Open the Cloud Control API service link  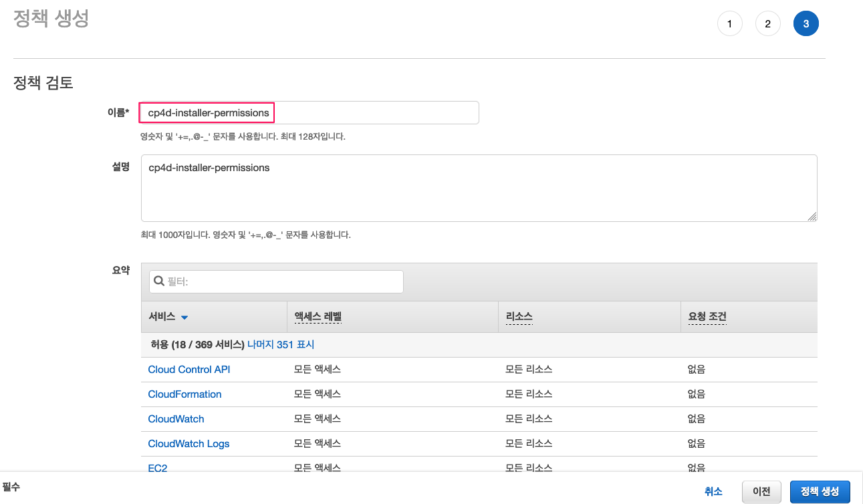pyautogui.click(x=189, y=370)
